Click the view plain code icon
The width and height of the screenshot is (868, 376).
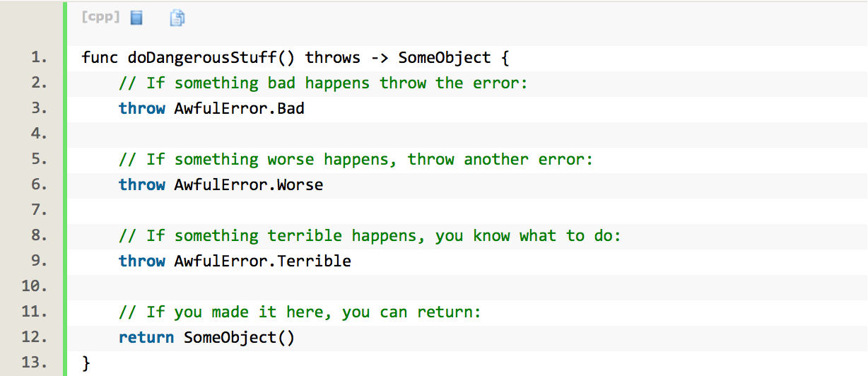137,18
